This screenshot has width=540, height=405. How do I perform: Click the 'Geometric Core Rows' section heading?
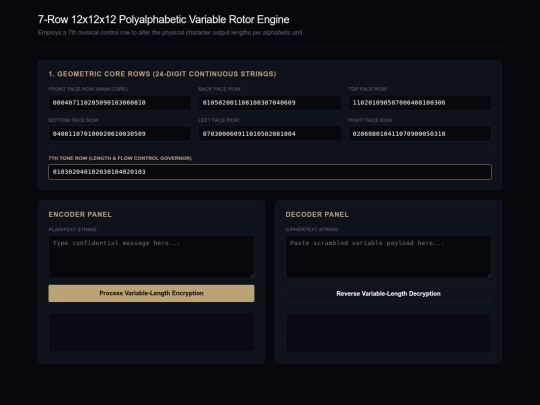pos(162,74)
